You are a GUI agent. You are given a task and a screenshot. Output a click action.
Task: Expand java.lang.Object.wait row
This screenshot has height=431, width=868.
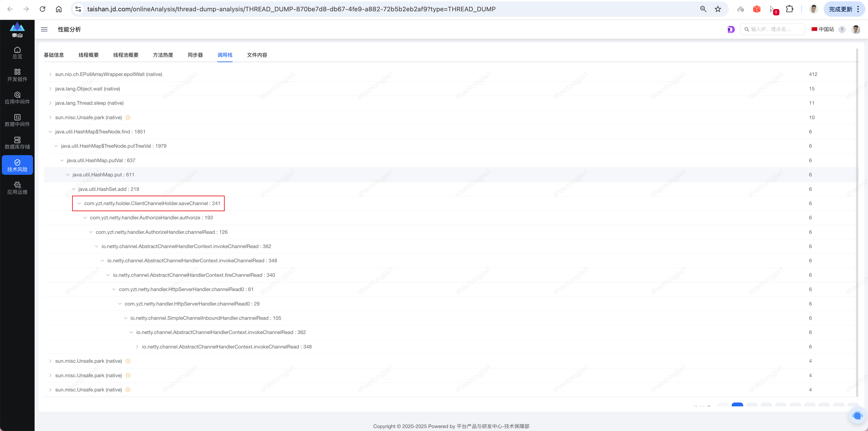pyautogui.click(x=50, y=89)
